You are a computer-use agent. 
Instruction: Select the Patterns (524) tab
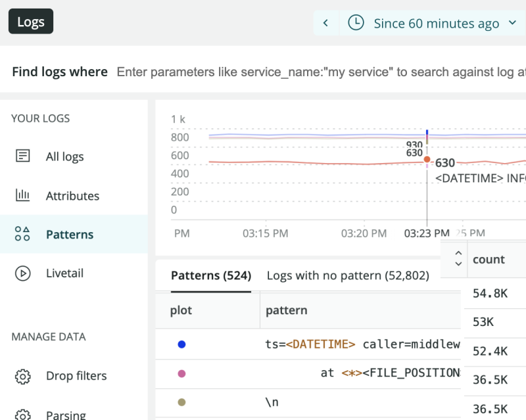click(x=203, y=275)
